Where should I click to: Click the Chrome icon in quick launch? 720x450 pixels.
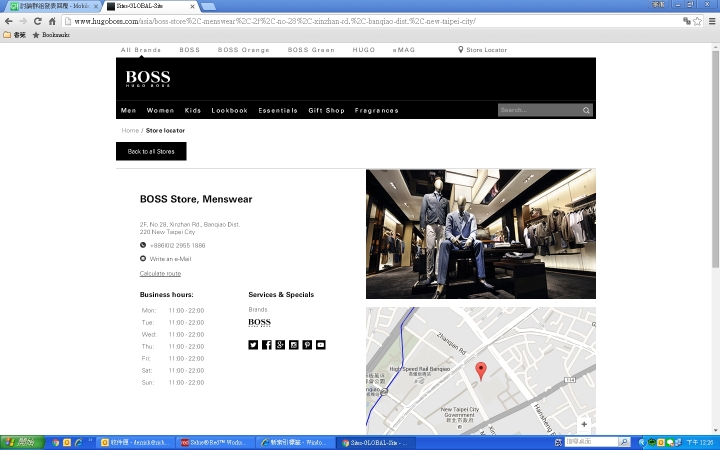coord(56,443)
